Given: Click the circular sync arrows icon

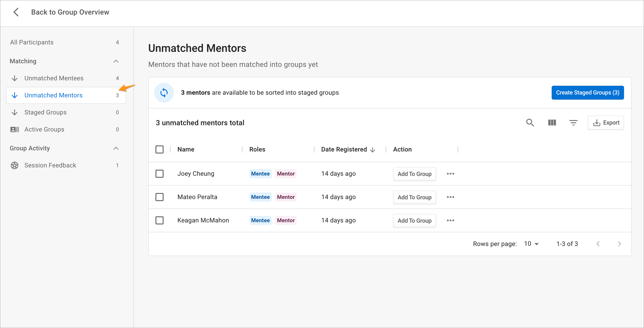Looking at the screenshot, I should 164,93.
